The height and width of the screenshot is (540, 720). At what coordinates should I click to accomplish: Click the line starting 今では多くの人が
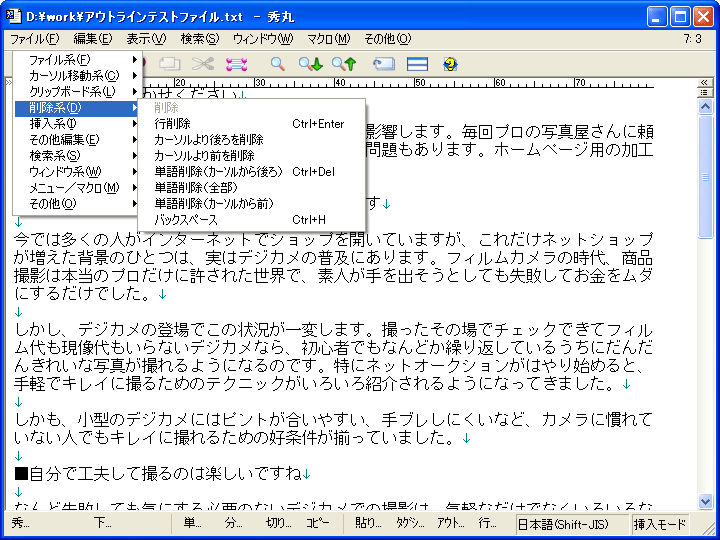[x=333, y=239]
